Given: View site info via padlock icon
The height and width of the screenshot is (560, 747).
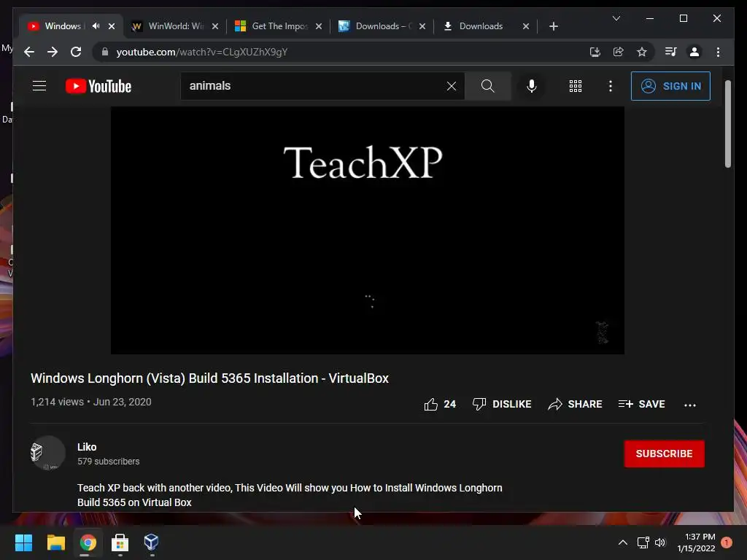Looking at the screenshot, I should coord(105,52).
